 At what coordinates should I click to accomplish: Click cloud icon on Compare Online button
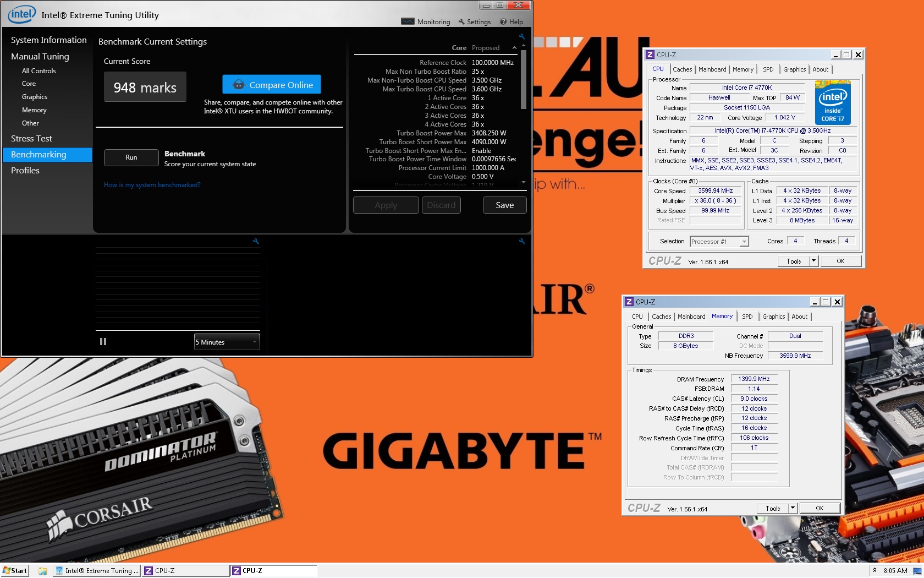tap(239, 85)
